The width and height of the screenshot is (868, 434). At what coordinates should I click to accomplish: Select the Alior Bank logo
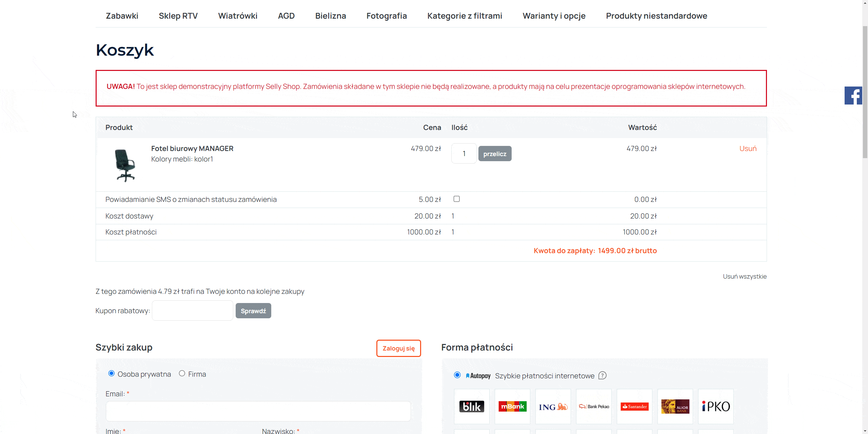click(675, 406)
